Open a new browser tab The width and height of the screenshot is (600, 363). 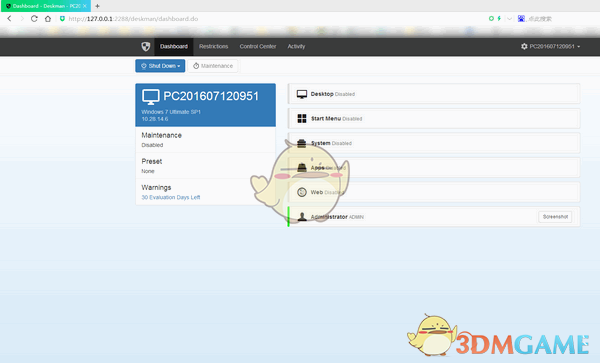(97, 6)
